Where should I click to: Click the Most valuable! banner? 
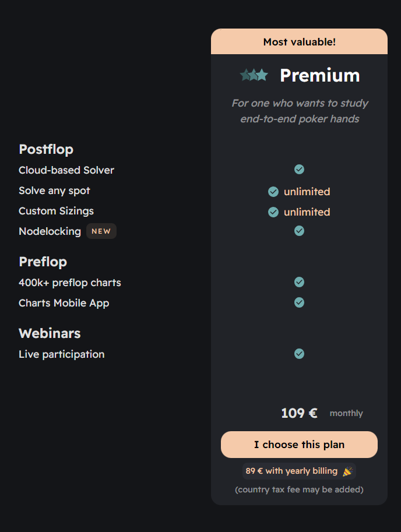[x=299, y=42]
